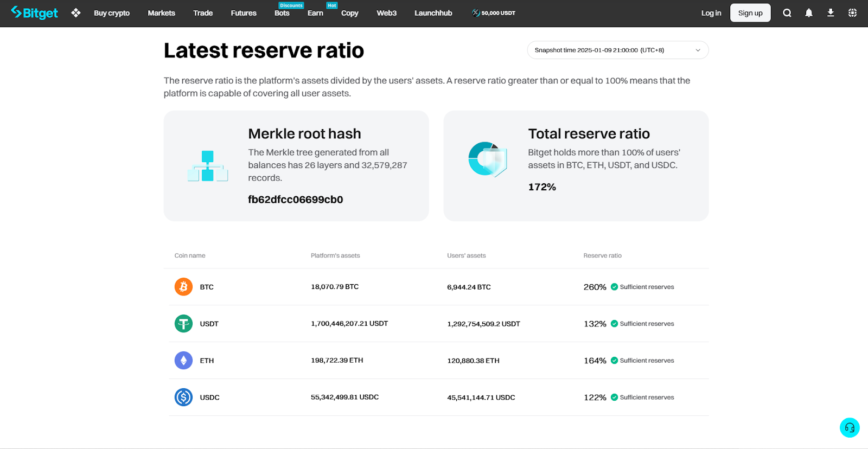Click the 260% BTC reserve ratio
The image size is (868, 449).
(x=595, y=287)
